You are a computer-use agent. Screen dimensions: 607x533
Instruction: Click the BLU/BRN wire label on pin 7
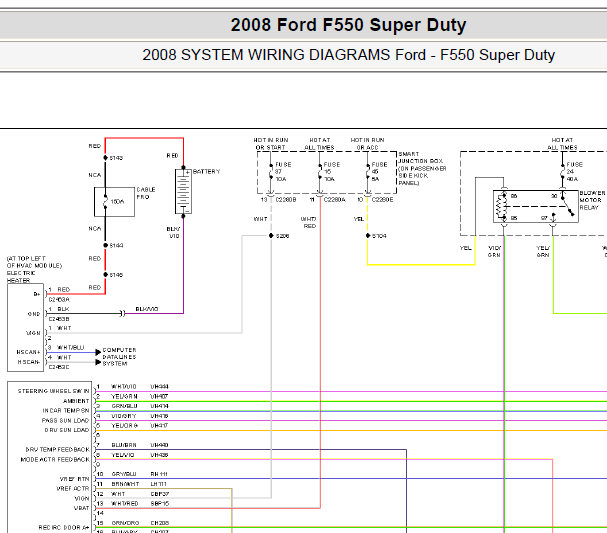point(123,445)
